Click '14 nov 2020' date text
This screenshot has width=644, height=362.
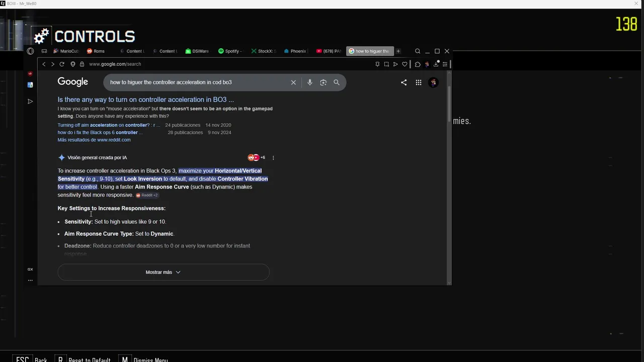218,125
